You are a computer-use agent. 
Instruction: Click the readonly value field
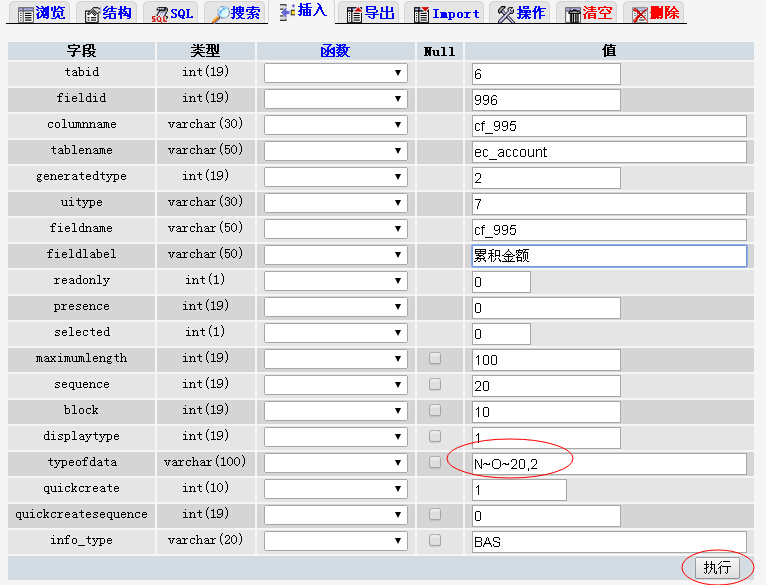(x=501, y=282)
